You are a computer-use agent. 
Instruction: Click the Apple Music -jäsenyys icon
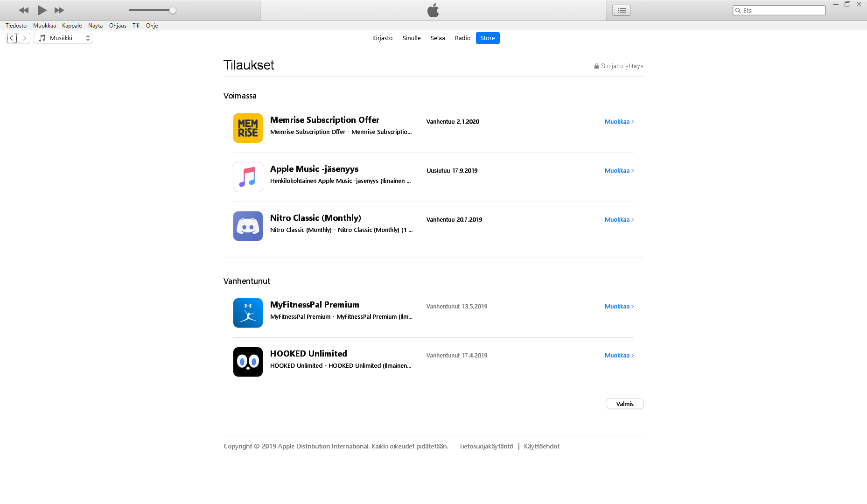(x=248, y=177)
